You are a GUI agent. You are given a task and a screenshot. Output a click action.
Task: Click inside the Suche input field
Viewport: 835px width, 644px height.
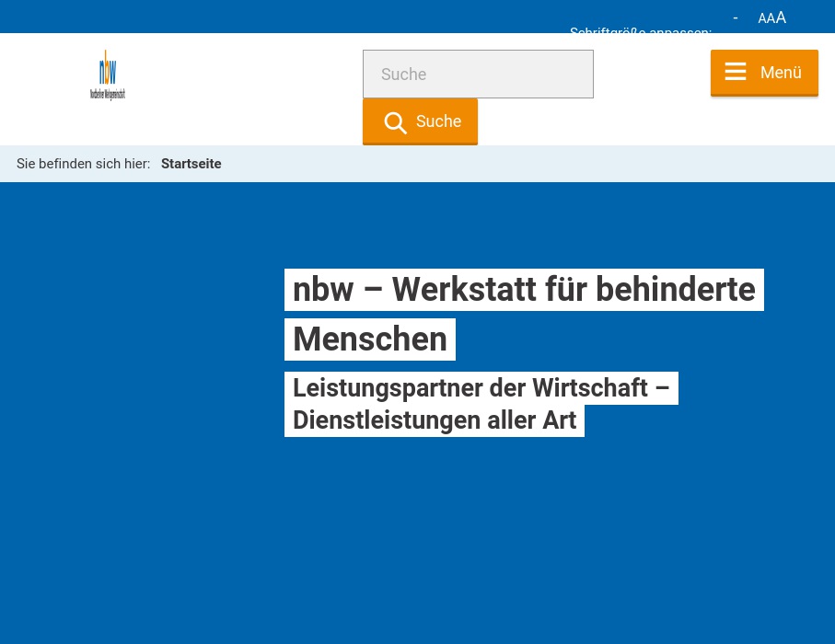[478, 74]
